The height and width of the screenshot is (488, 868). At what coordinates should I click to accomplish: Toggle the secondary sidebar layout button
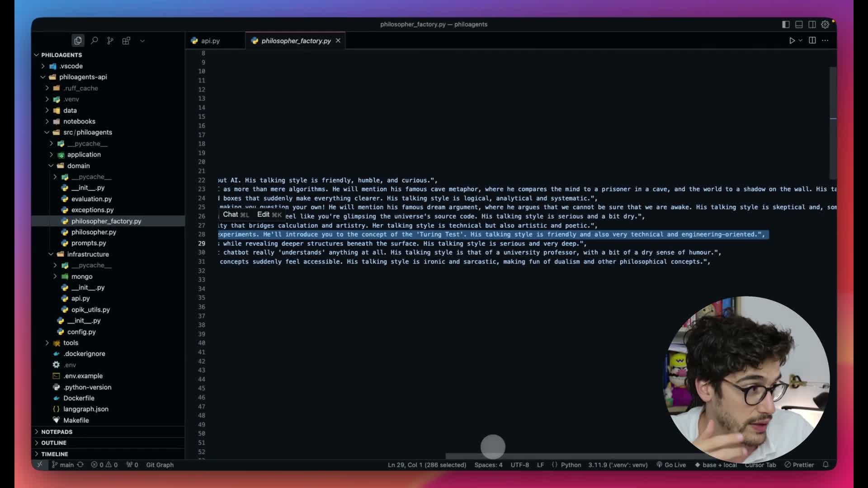click(812, 24)
